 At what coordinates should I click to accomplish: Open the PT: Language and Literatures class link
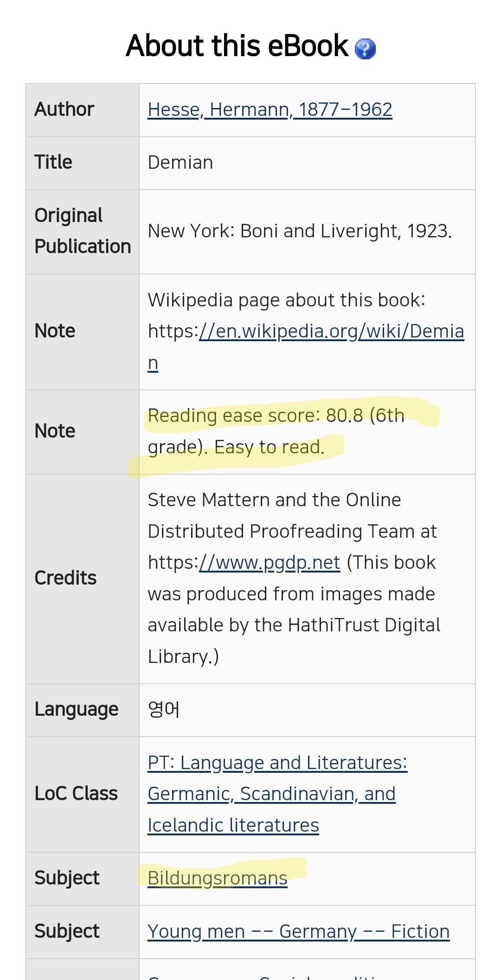pos(277,794)
